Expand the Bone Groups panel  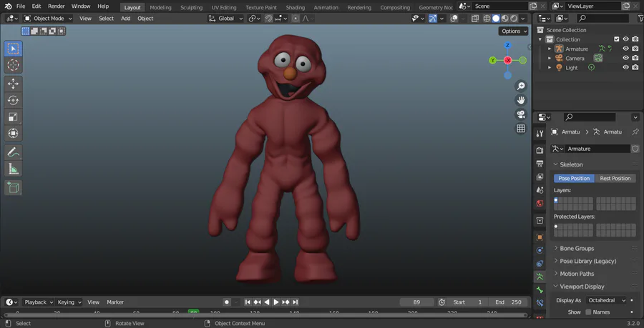(577, 249)
